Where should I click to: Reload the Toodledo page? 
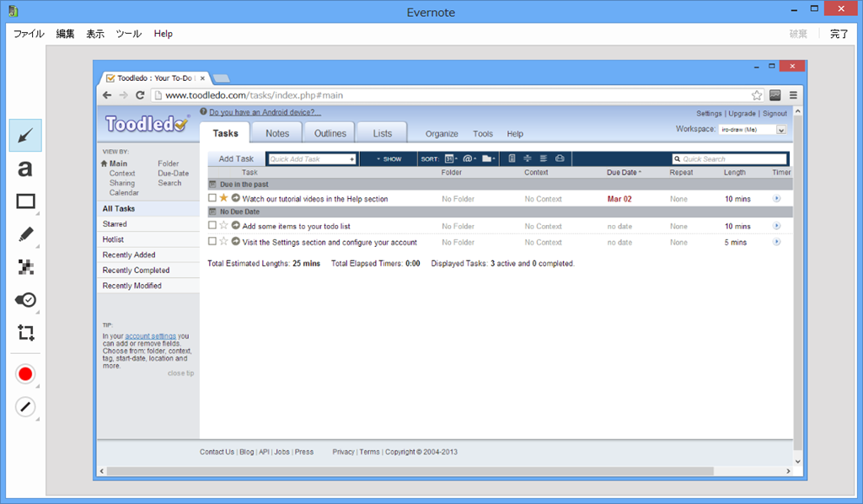click(140, 95)
